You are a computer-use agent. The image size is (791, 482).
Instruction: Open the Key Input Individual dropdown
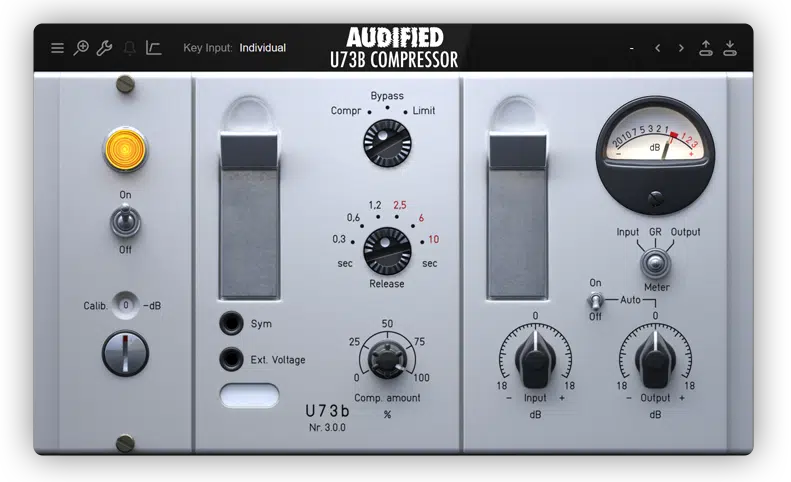262,48
